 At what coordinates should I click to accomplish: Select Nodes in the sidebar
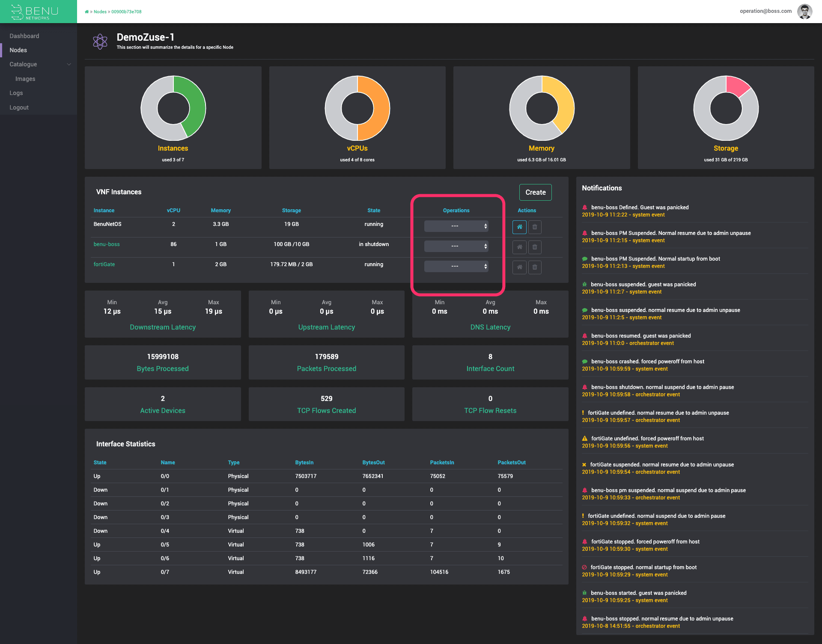18,50
